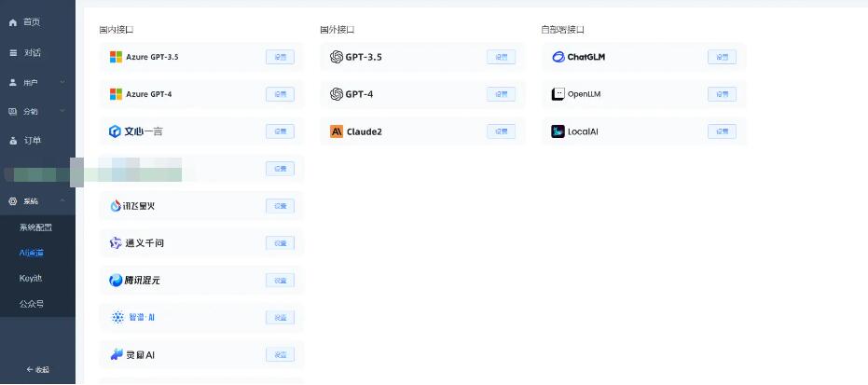Open 设置 for the OpenLLM interface

pos(722,94)
